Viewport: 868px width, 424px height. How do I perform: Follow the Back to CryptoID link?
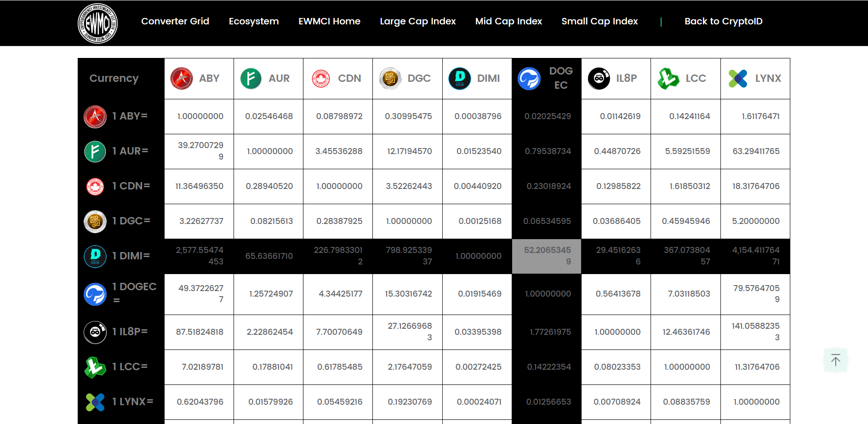pos(723,21)
